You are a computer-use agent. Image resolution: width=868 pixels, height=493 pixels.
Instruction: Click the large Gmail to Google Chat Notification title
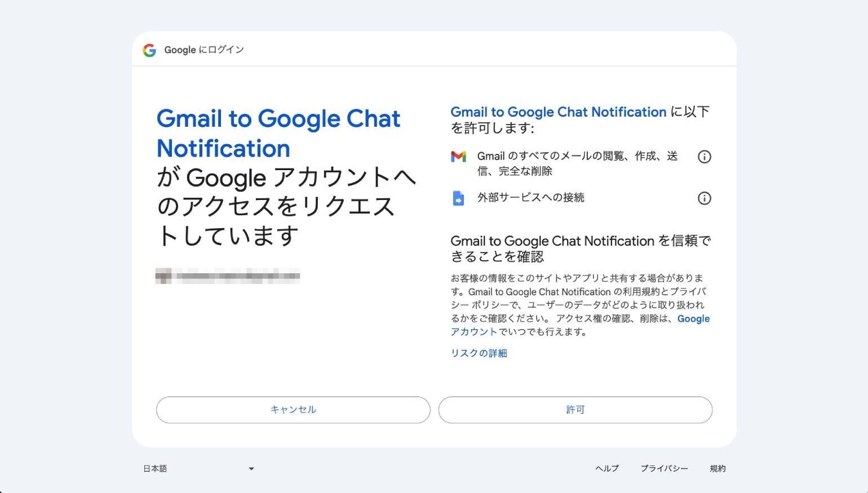(x=278, y=134)
